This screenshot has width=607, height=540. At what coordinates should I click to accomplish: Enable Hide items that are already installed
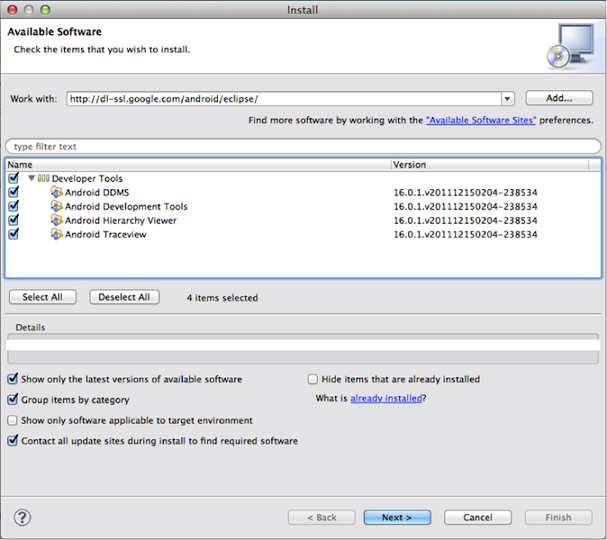312,379
